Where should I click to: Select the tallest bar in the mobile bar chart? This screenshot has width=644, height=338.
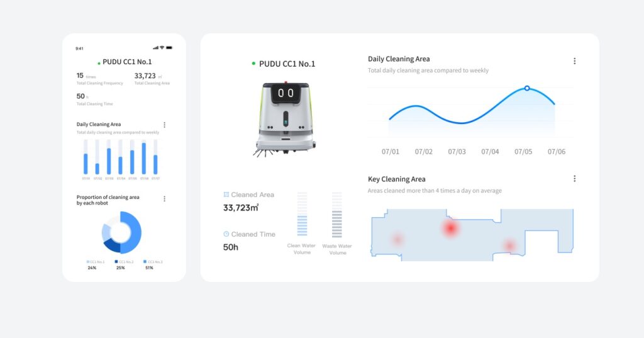point(144,159)
